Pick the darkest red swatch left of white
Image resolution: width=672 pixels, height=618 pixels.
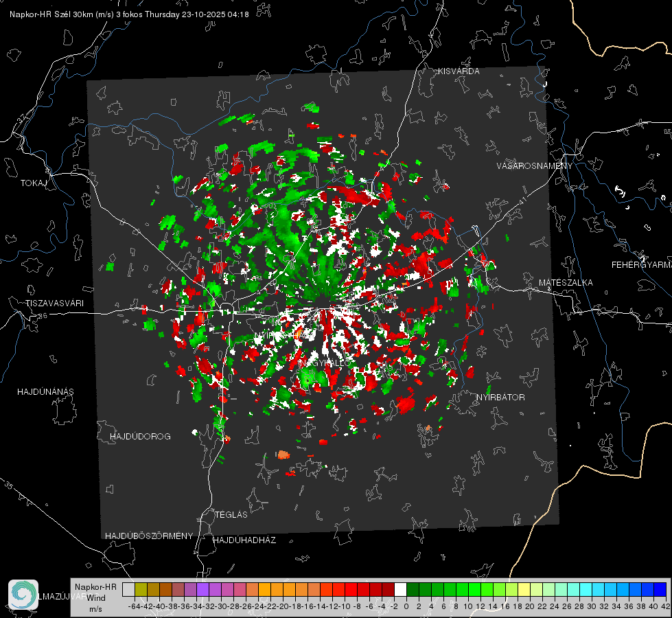(x=388, y=589)
